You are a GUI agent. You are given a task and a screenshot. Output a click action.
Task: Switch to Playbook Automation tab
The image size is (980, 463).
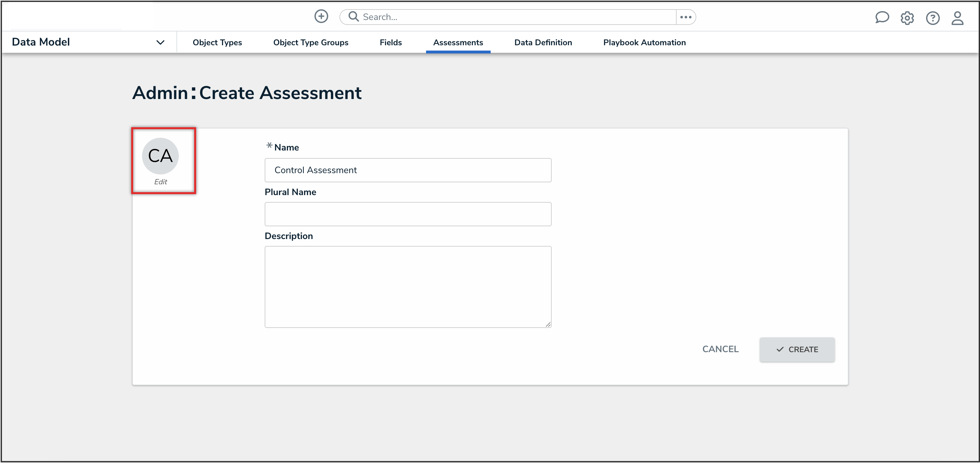coord(644,42)
